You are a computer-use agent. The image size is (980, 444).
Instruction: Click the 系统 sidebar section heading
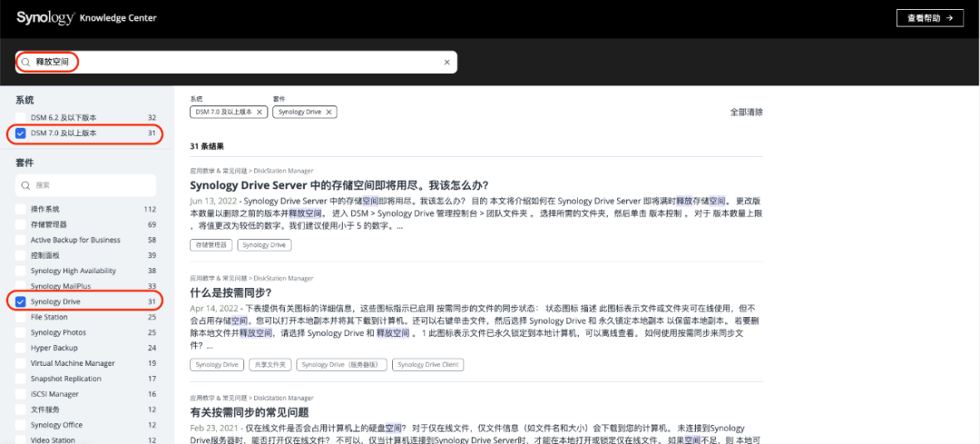tap(25, 100)
